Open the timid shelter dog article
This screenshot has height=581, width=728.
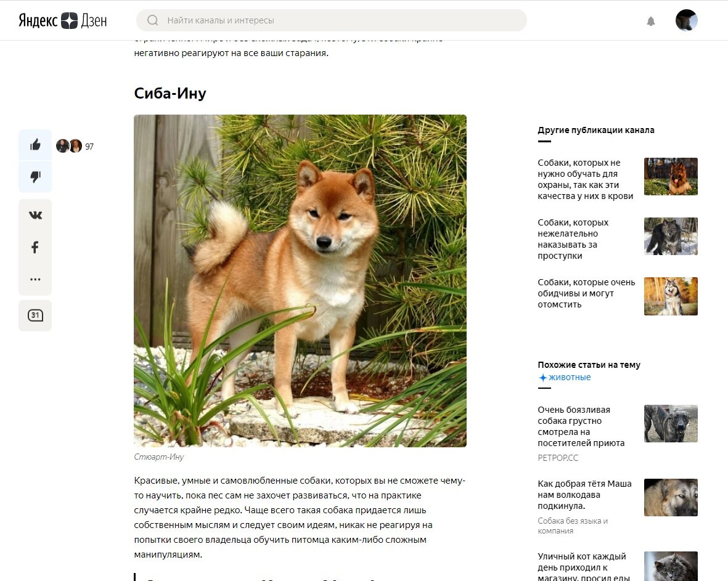coord(581,426)
